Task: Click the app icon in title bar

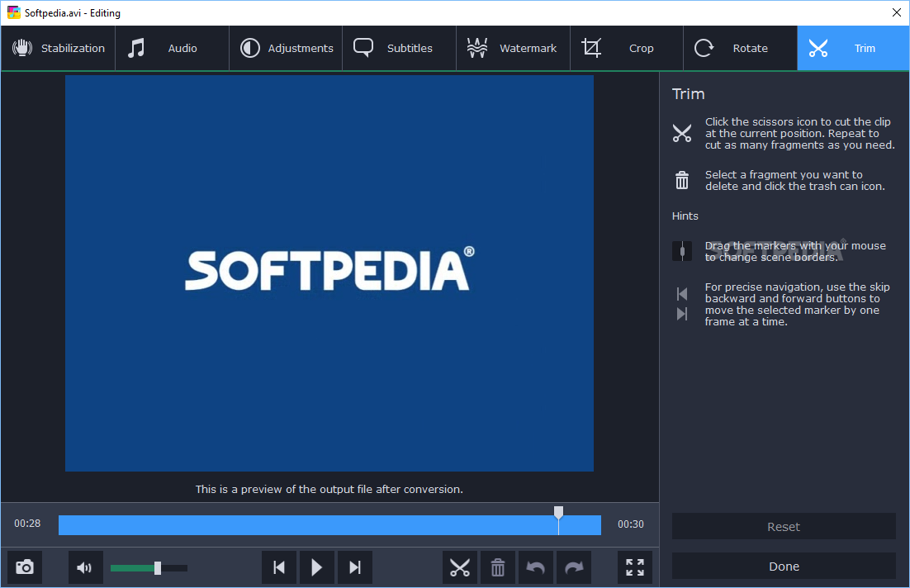Action: [x=13, y=12]
